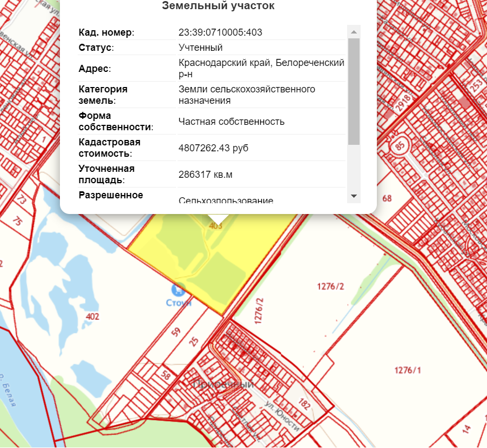
Task: Click the scrollbar up arrow in popup
Action: pos(354,32)
